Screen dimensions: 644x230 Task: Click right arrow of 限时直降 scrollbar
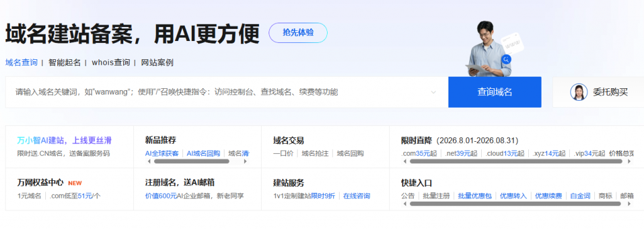tap(629, 161)
